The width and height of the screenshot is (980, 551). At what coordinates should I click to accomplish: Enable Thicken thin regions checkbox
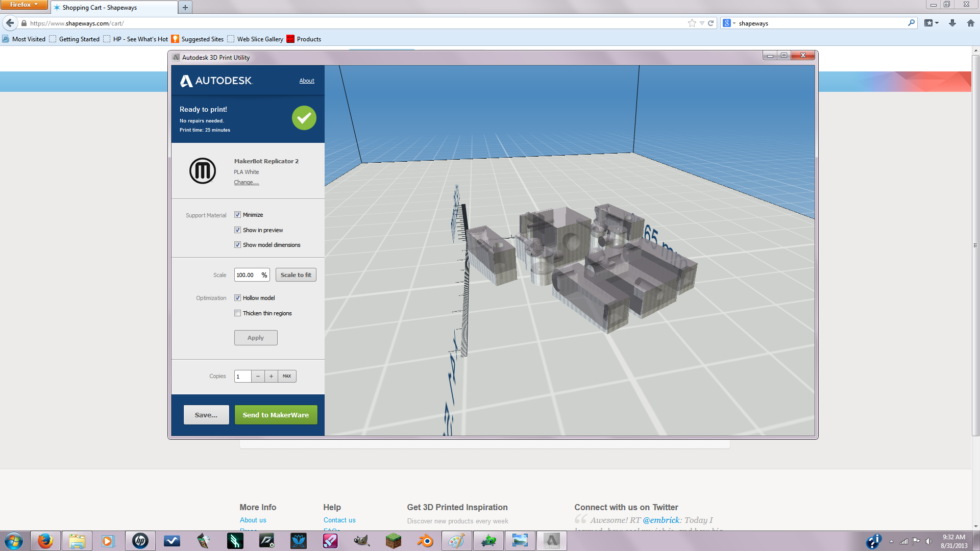pyautogui.click(x=237, y=313)
